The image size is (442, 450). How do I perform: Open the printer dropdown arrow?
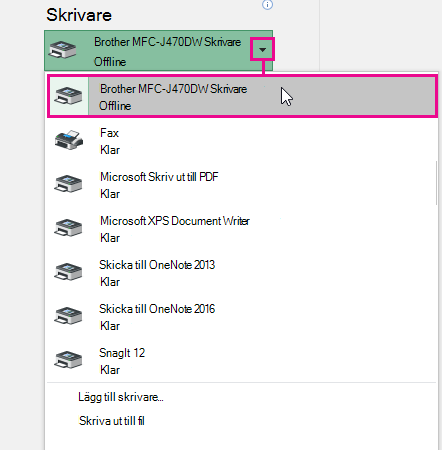tap(263, 50)
